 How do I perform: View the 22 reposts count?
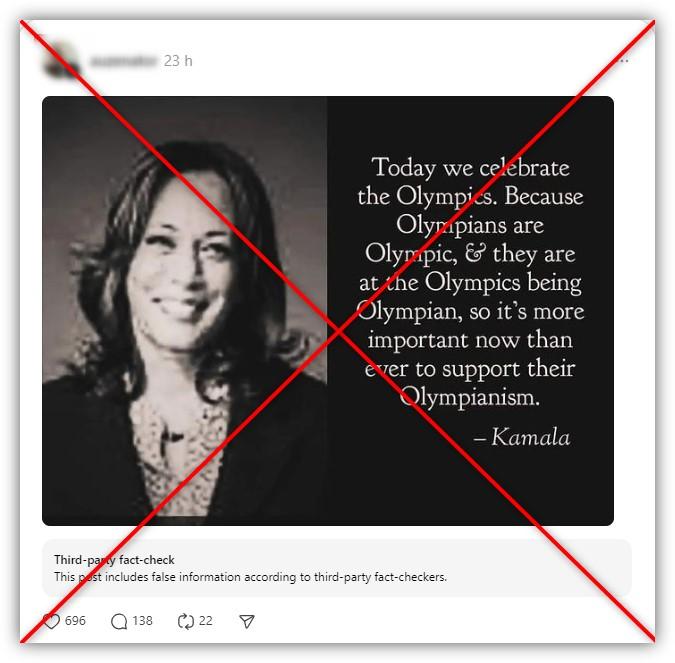[x=206, y=621]
